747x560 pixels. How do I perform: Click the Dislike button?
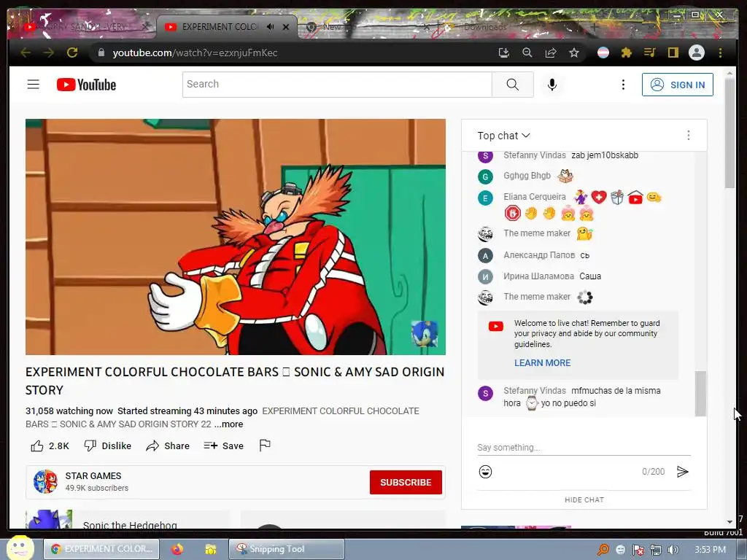click(108, 446)
